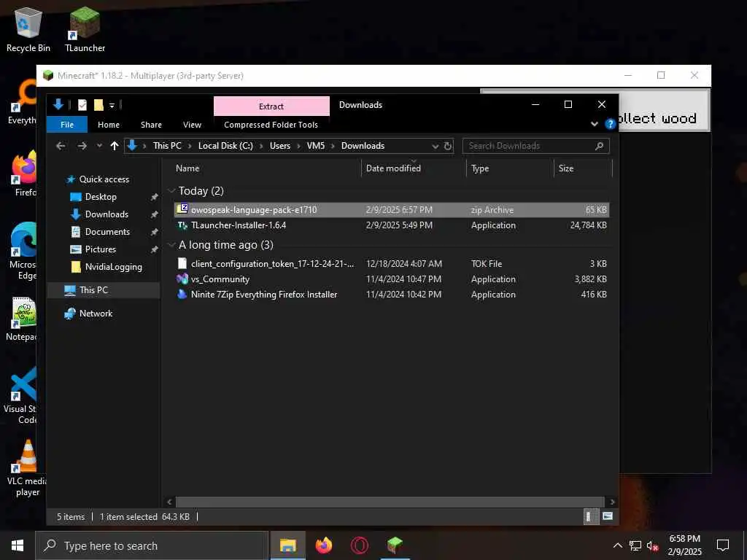Click Users in the address breadcrumb
Screen dimensions: 747x560
point(279,146)
